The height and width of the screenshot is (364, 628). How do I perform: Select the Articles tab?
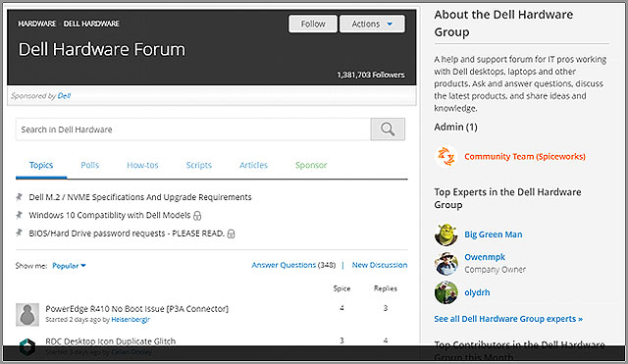(253, 165)
